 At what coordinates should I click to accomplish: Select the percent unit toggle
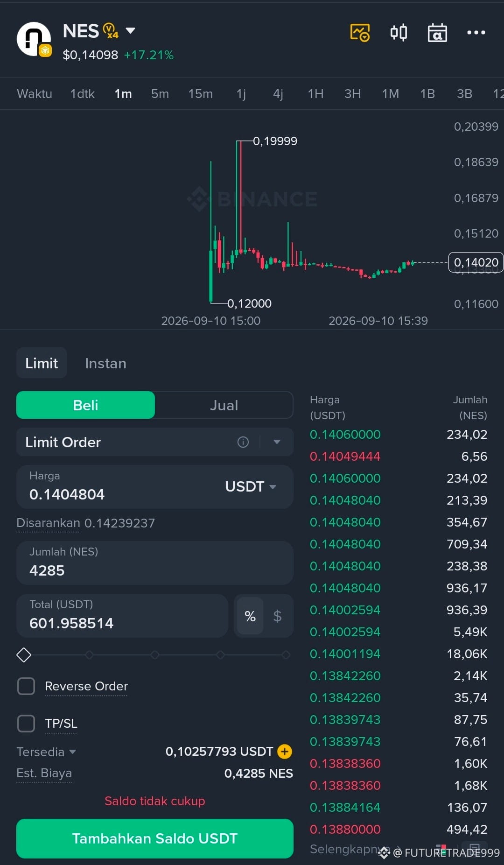(x=250, y=616)
